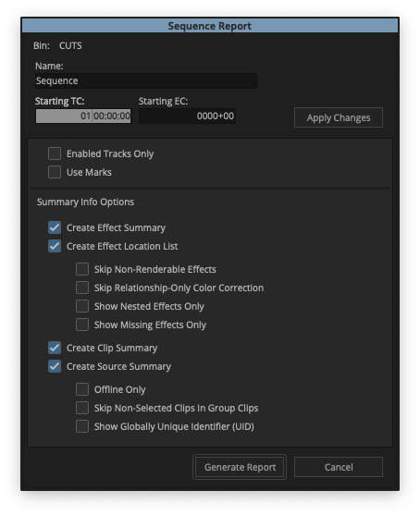Uncheck Create Clip Summary
This screenshot has width=420, height=515.
(x=55, y=348)
